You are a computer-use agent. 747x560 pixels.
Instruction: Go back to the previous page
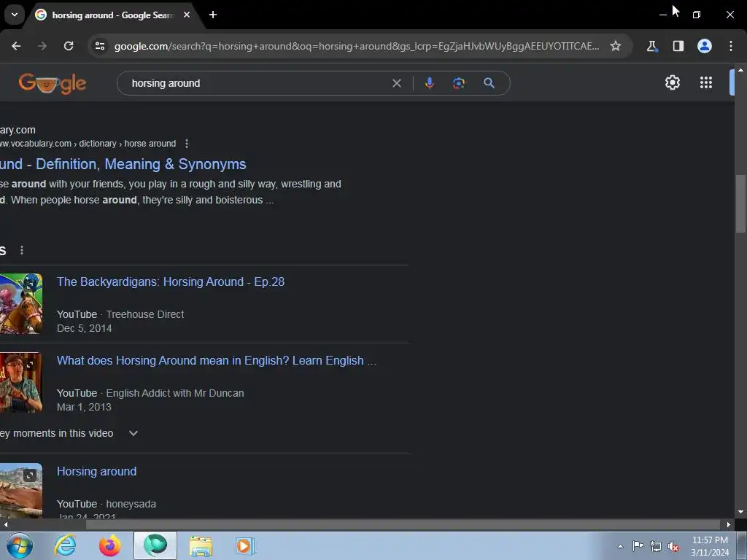pyautogui.click(x=16, y=46)
